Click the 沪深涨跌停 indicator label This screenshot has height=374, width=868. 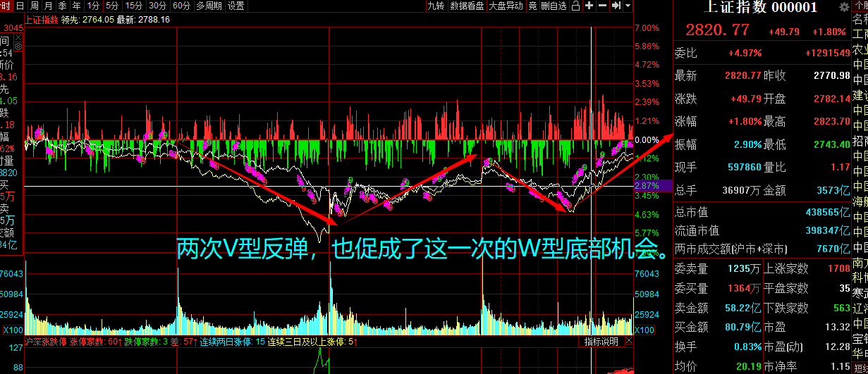[x=44, y=342]
